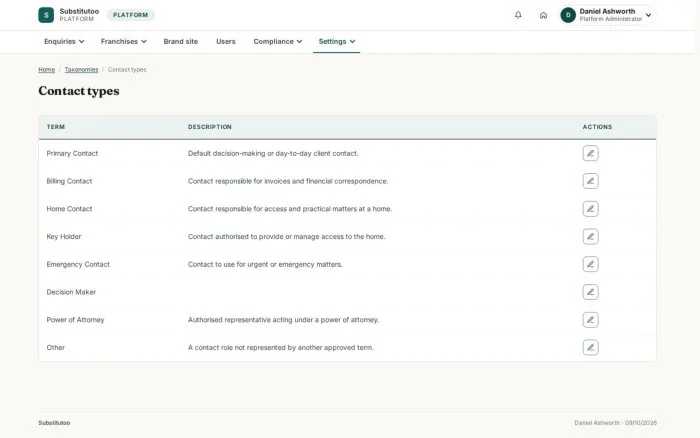Click 'Default decision-making or day-to-day client contact.'
This screenshot has height=438, width=700.
273,153
